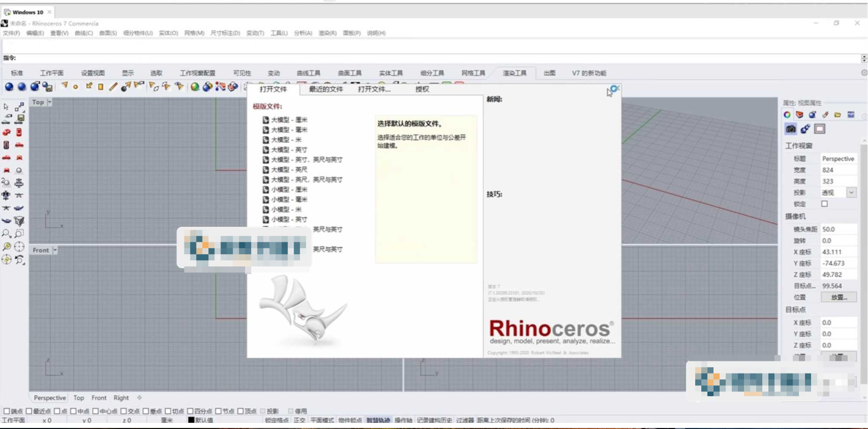Click the box with arrows cube icon
Image resolution: width=868 pixels, height=429 pixels.
[x=19, y=221]
